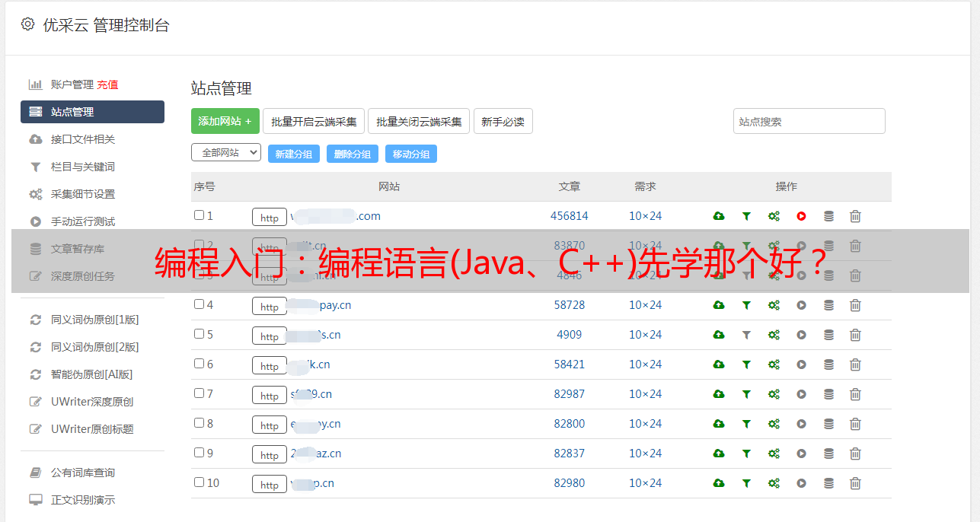Image resolution: width=980 pixels, height=522 pixels.
Task: Click the http button in row 1
Action: pyautogui.click(x=270, y=218)
